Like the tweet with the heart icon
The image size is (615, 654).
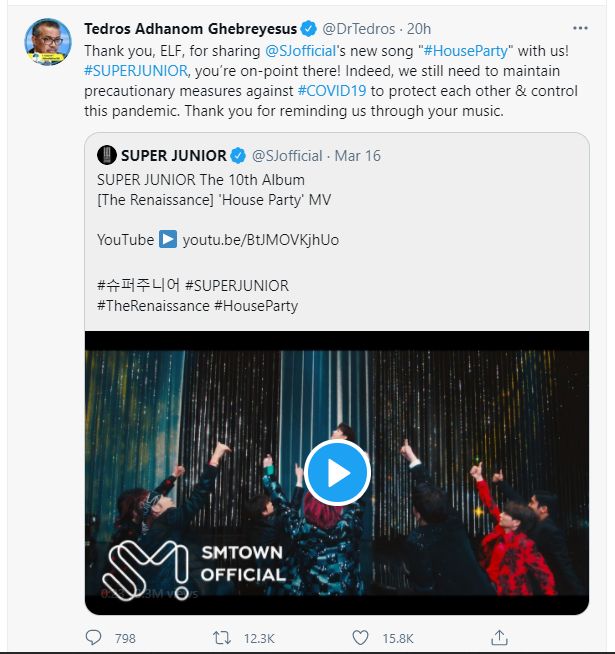(360, 637)
